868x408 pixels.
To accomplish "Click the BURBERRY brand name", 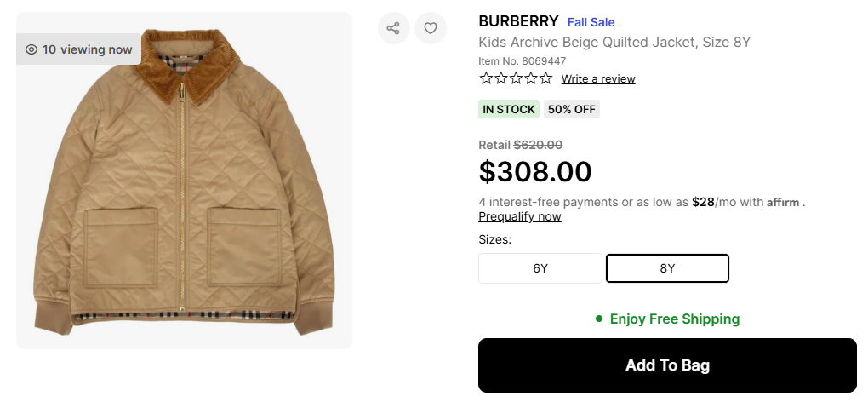I will click(x=518, y=21).
